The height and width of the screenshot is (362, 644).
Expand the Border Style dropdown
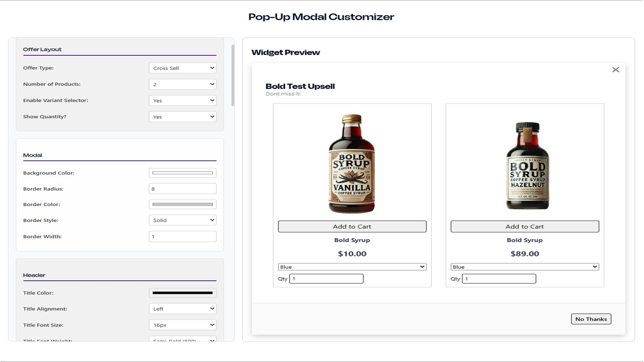pyautogui.click(x=182, y=220)
